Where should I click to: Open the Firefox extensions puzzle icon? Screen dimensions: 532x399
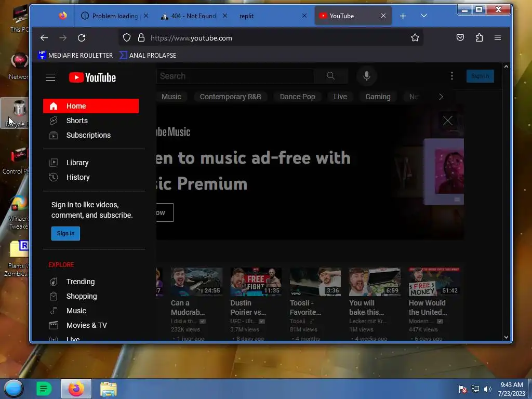[479, 37]
